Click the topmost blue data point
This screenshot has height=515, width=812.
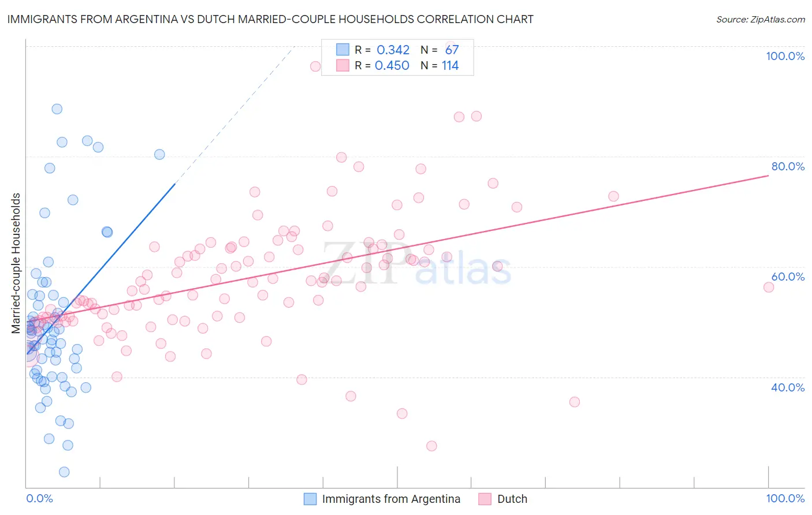[x=57, y=109]
